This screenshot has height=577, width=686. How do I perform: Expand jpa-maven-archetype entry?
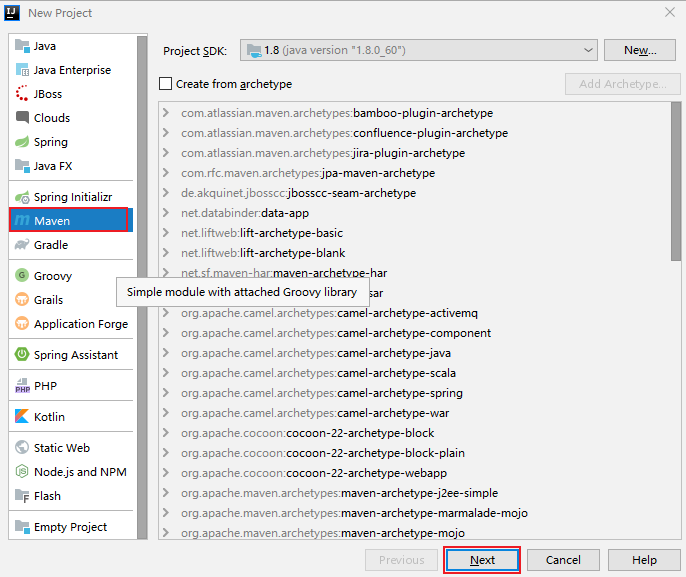tap(166, 173)
